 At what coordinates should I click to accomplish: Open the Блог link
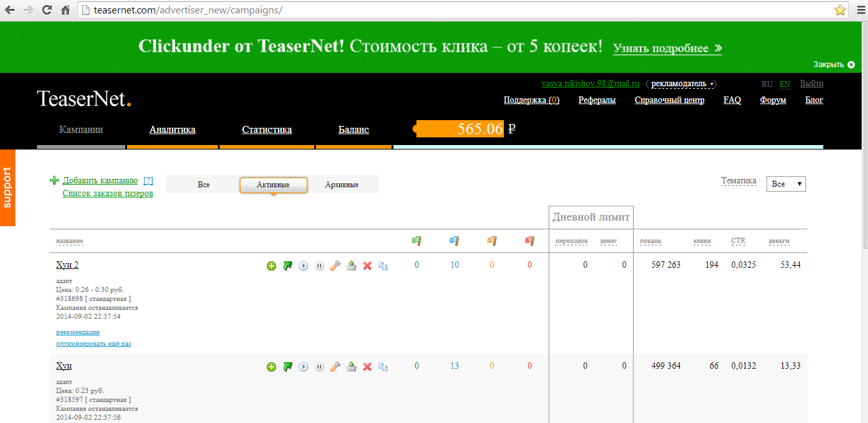814,100
